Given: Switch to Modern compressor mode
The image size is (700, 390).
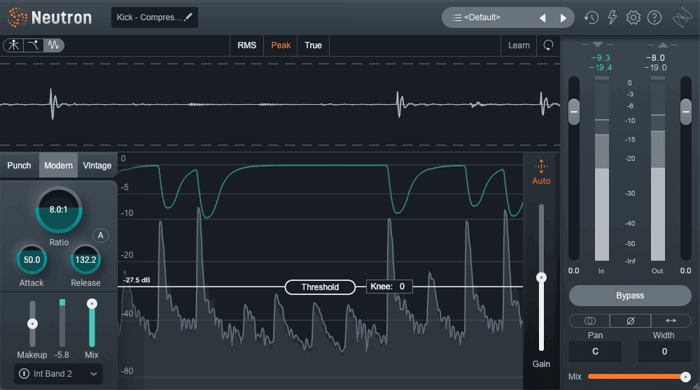Looking at the screenshot, I should (x=58, y=165).
